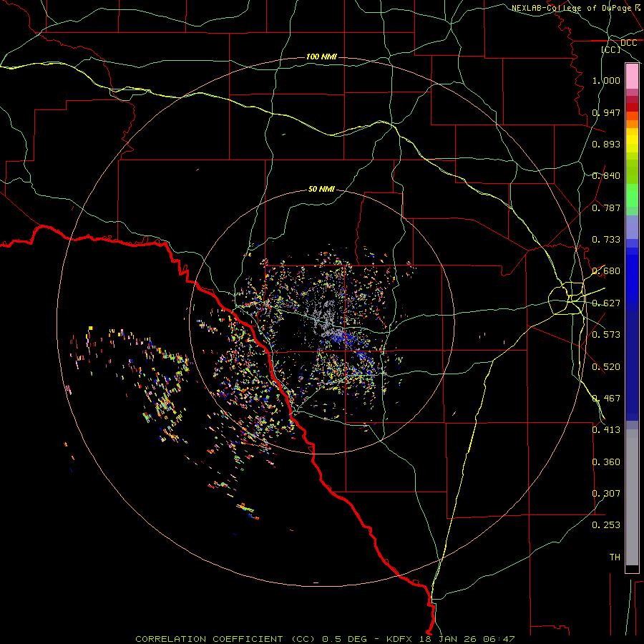The height and width of the screenshot is (644, 644).
Task: Click the 0.307 scale value
Action: pos(606,494)
